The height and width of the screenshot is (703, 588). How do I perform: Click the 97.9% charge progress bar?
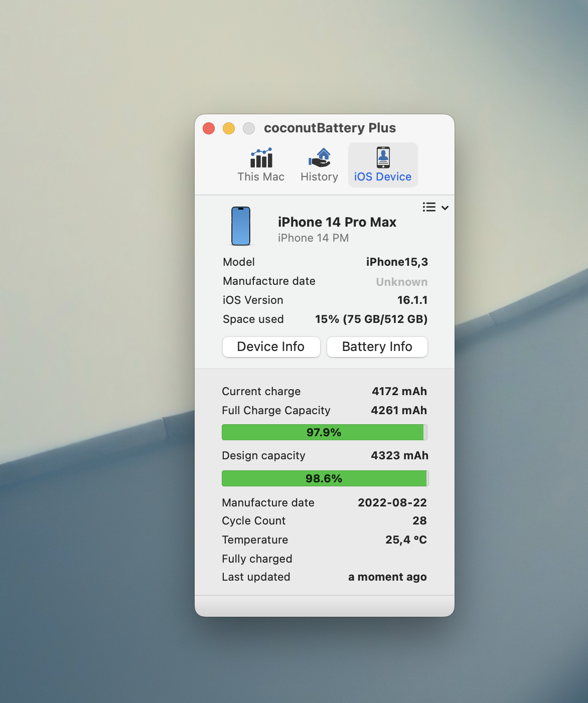click(x=325, y=432)
